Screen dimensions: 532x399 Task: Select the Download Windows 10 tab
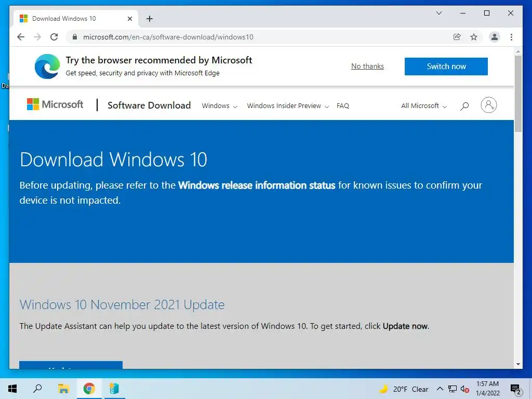(x=76, y=19)
